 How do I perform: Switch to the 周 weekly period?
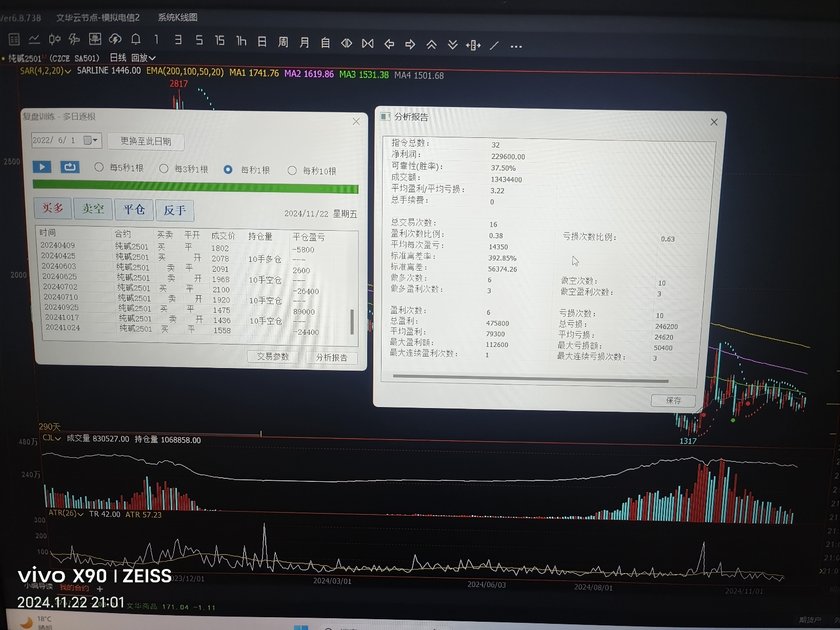283,42
